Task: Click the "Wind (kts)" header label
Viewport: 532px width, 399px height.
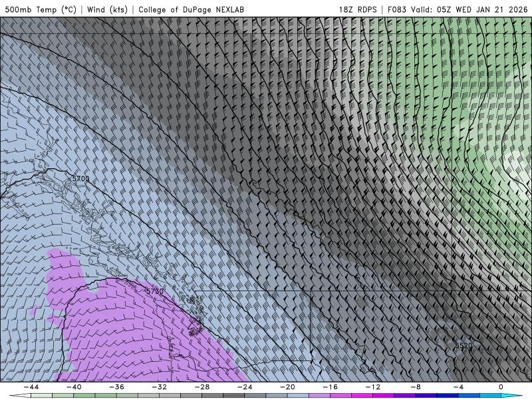Action: click(x=107, y=10)
